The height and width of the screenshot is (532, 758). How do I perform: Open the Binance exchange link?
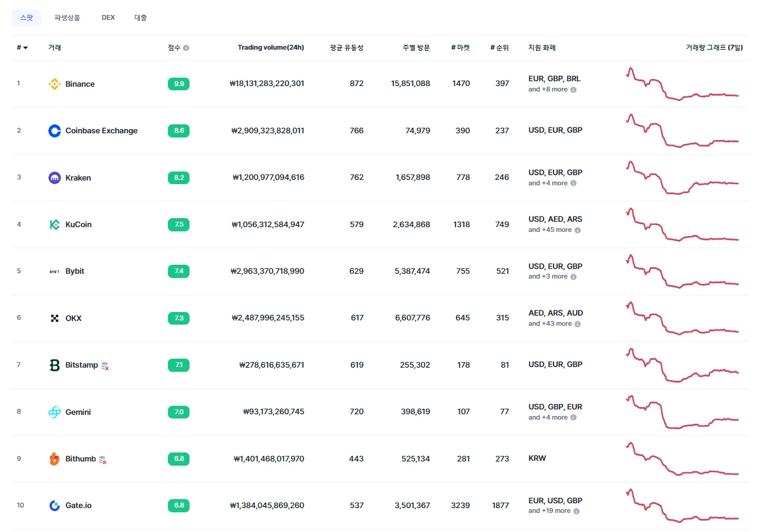pyautogui.click(x=80, y=84)
